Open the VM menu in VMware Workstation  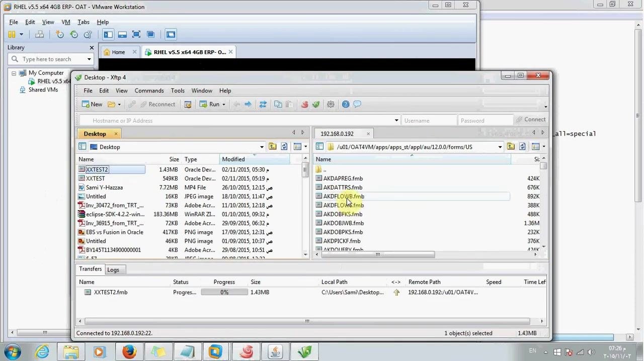click(x=66, y=22)
